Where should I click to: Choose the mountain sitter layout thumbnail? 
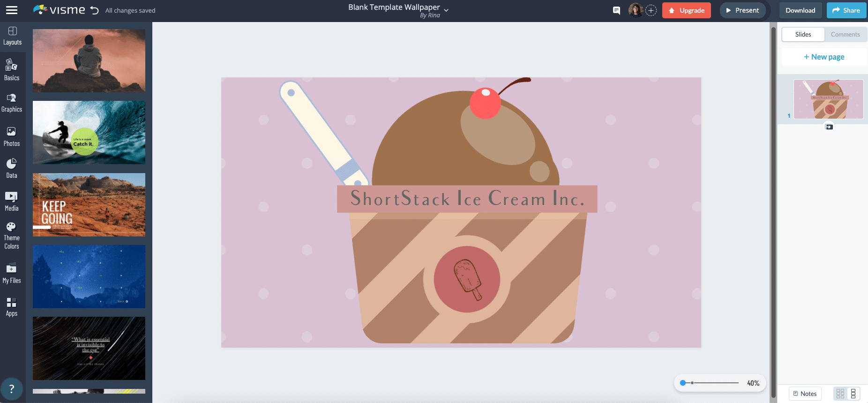pos(89,61)
